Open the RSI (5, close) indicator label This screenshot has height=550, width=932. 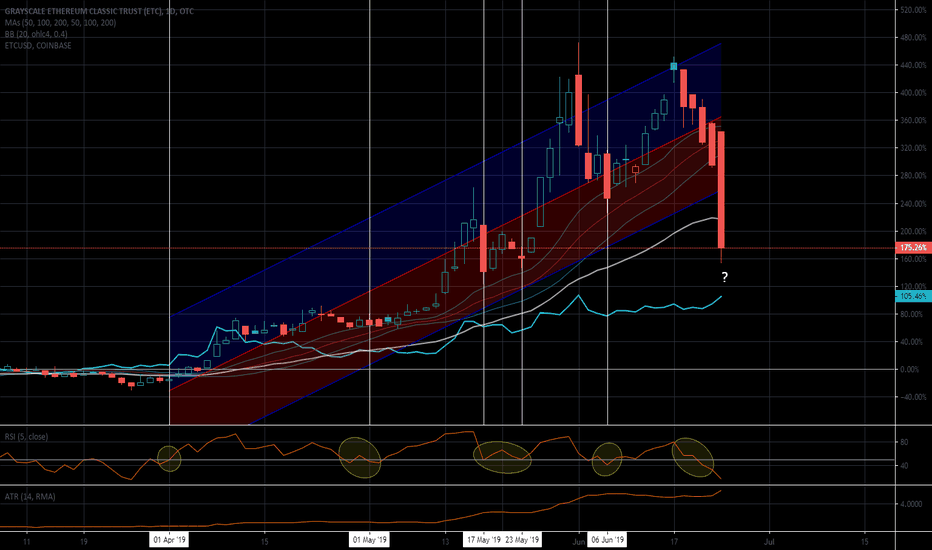(x=26, y=436)
